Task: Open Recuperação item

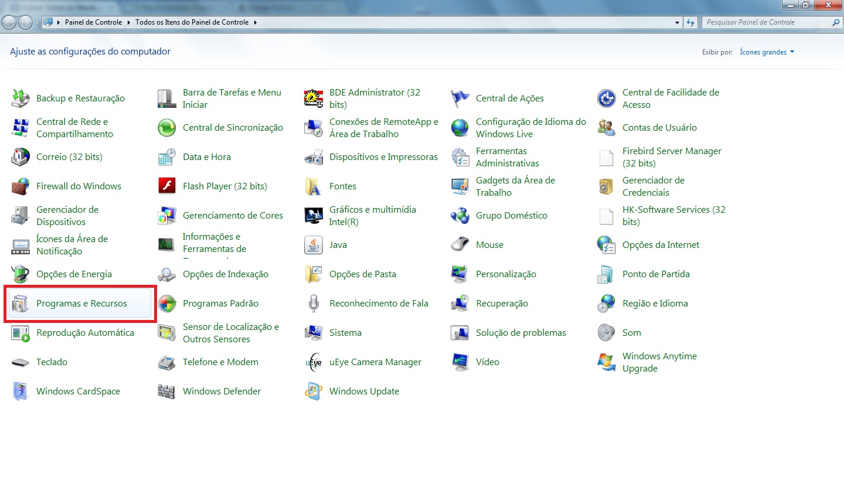Action: pos(502,304)
